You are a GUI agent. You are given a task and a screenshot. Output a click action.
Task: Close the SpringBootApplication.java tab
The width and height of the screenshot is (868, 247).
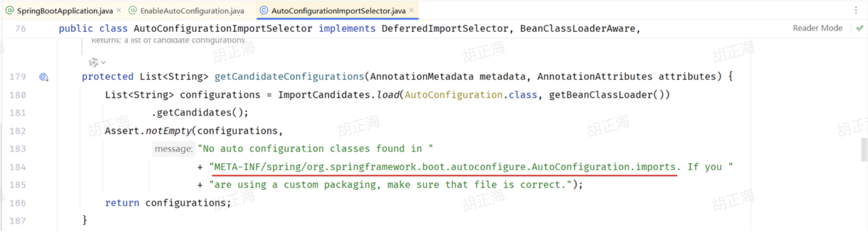[119, 10]
